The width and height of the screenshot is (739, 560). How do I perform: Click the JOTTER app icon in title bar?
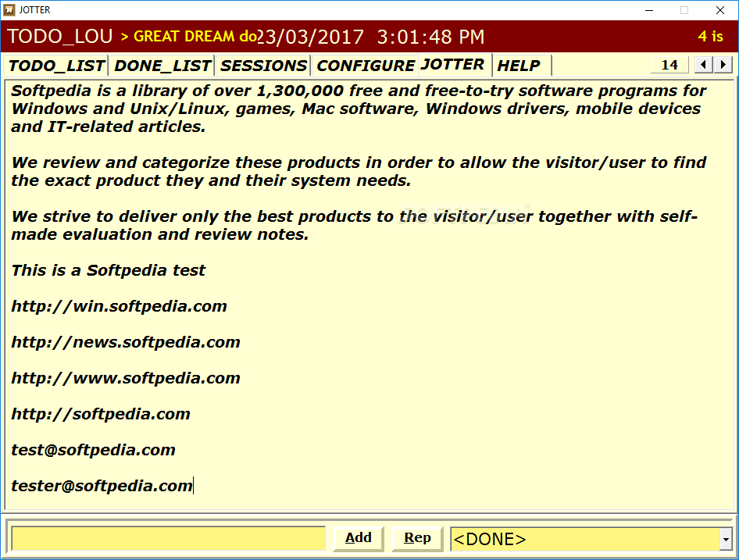[9, 10]
